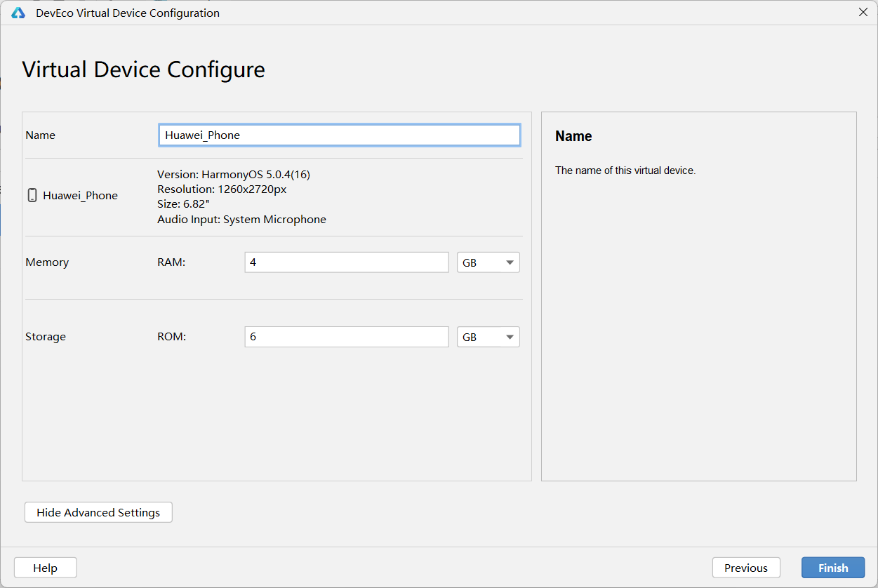The image size is (878, 588).
Task: Click Finish to create the device
Action: pos(833,568)
